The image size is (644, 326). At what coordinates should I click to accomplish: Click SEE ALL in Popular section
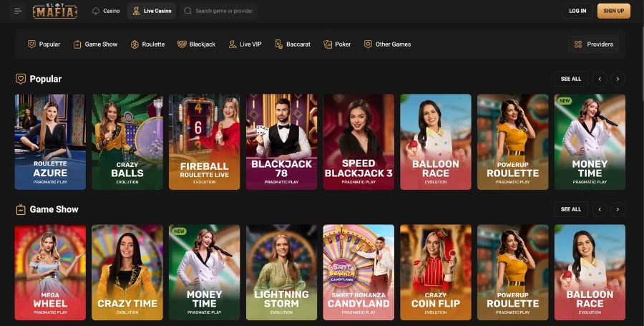571,79
